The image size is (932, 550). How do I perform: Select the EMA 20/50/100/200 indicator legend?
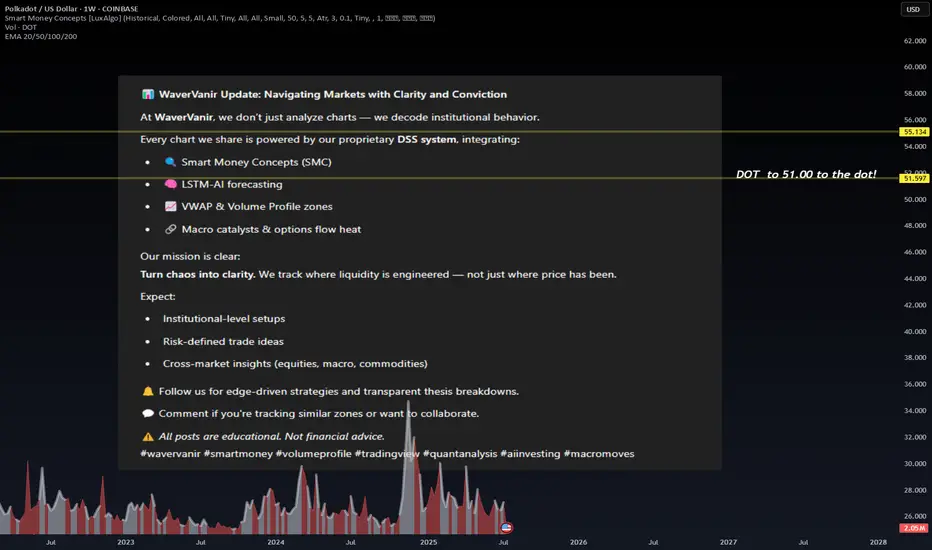coord(41,36)
